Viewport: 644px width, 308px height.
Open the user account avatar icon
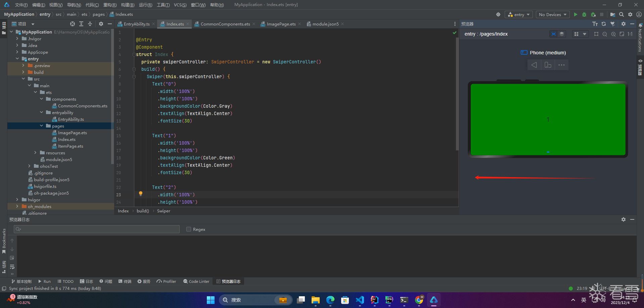click(x=639, y=14)
